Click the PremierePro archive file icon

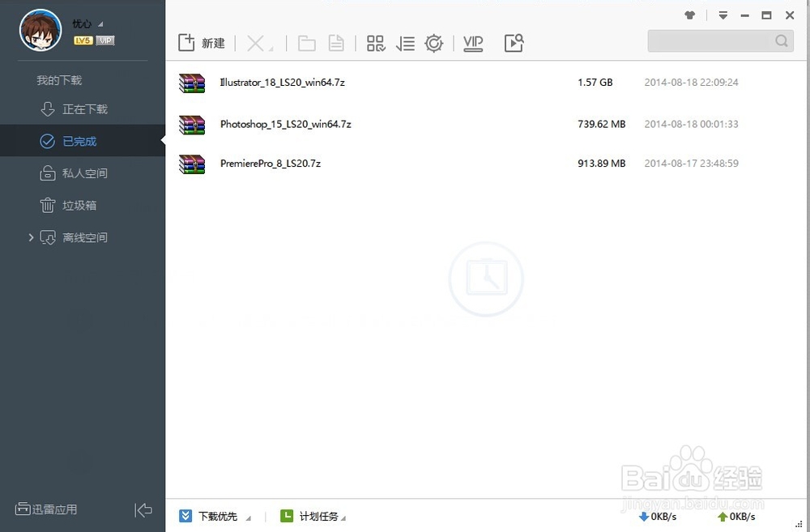click(192, 164)
